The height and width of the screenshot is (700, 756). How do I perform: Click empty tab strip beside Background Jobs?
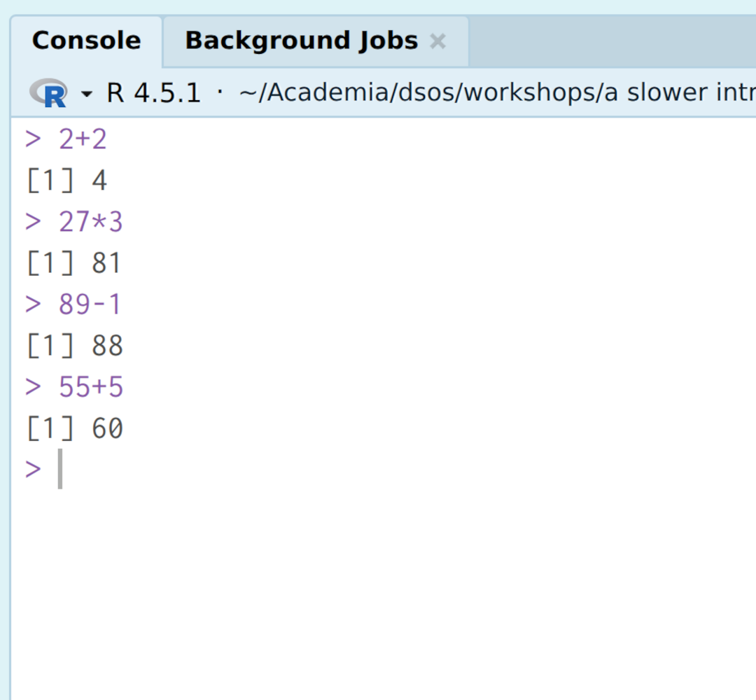tap(612, 41)
